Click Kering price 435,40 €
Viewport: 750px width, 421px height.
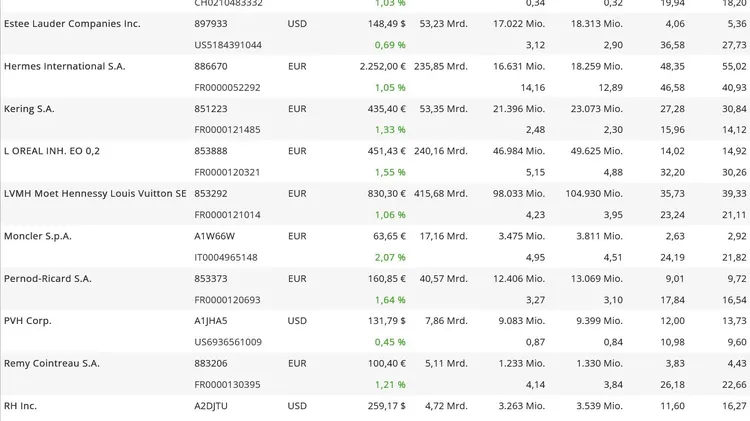point(386,109)
